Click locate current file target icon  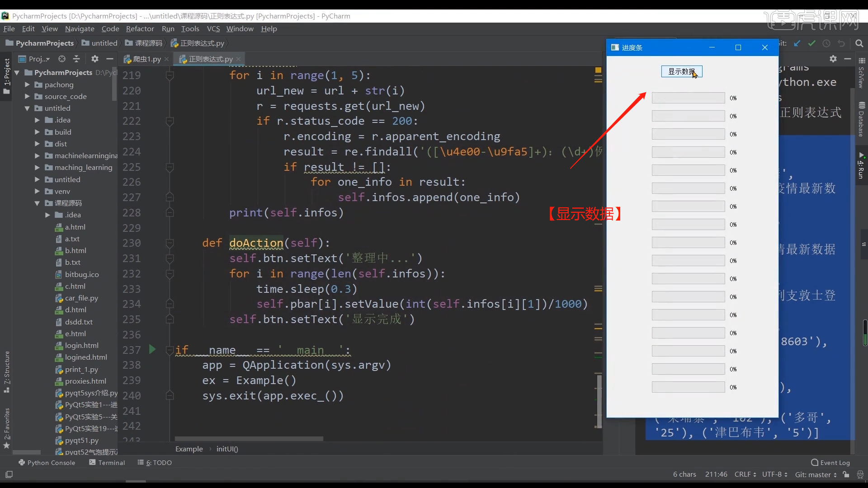pyautogui.click(x=62, y=59)
